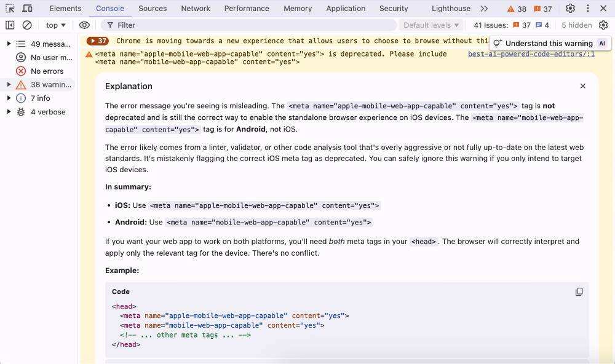Open the Default levels dropdown

click(431, 25)
